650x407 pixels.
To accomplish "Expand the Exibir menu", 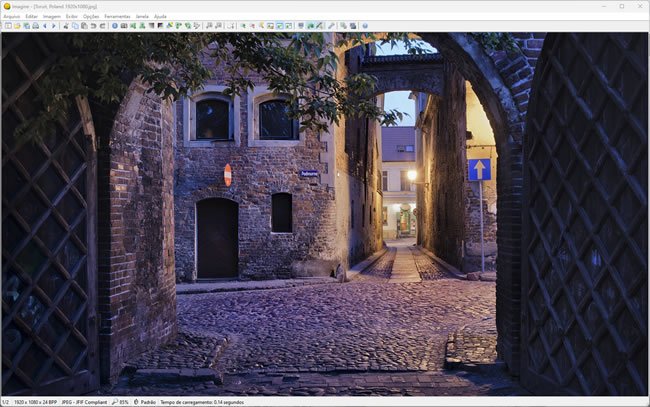I will coord(72,16).
